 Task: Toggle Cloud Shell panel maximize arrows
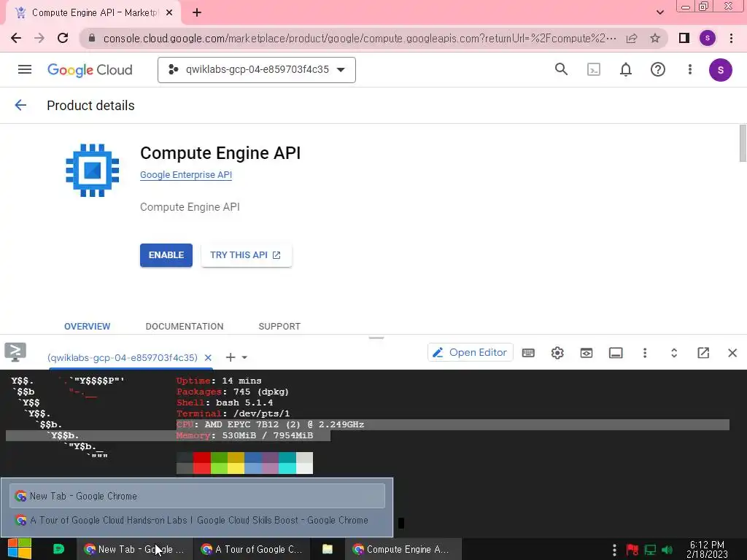[673, 353]
